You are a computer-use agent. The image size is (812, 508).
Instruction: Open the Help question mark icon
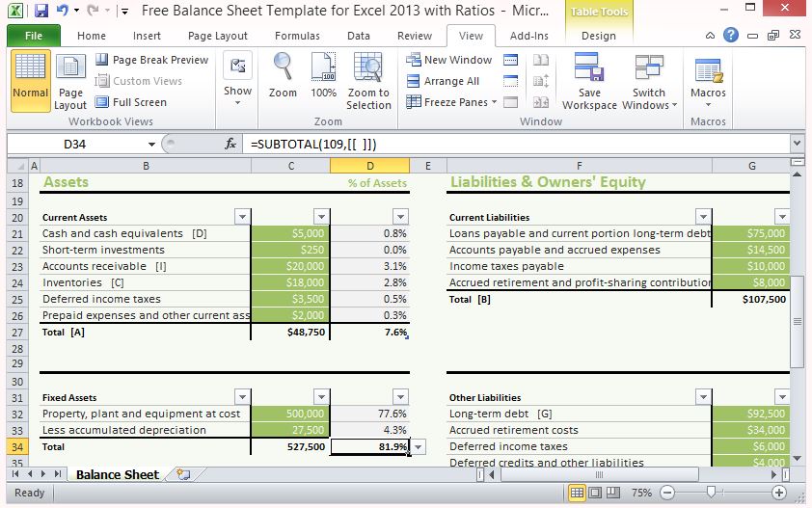pos(731,36)
